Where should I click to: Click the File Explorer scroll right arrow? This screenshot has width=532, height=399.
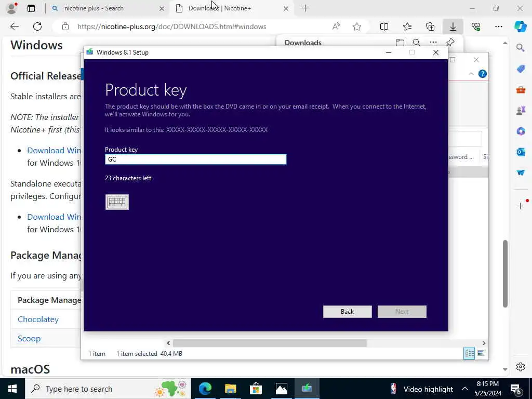(484, 343)
